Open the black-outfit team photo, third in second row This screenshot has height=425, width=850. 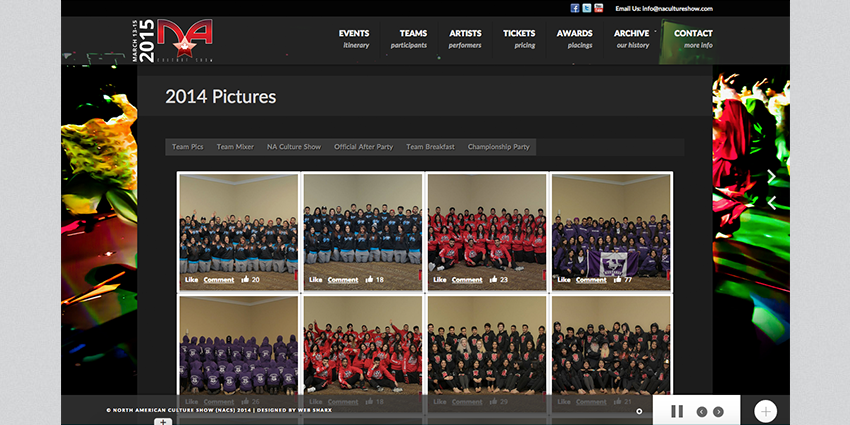[x=487, y=347]
